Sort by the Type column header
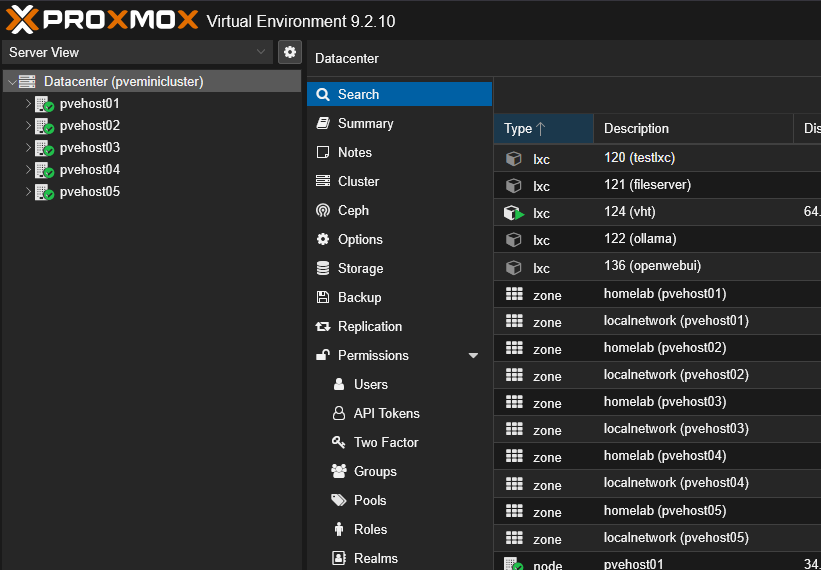The image size is (821, 570). click(x=543, y=129)
